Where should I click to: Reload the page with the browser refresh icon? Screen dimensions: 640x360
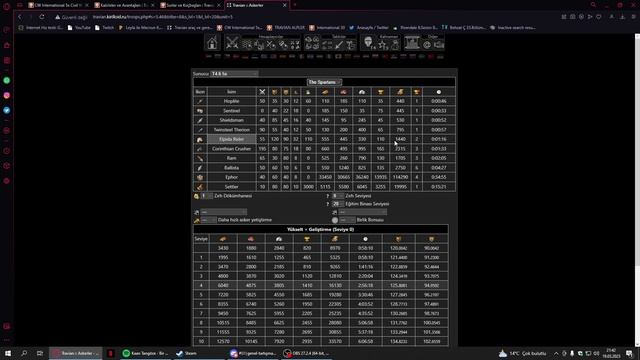click(x=42, y=17)
